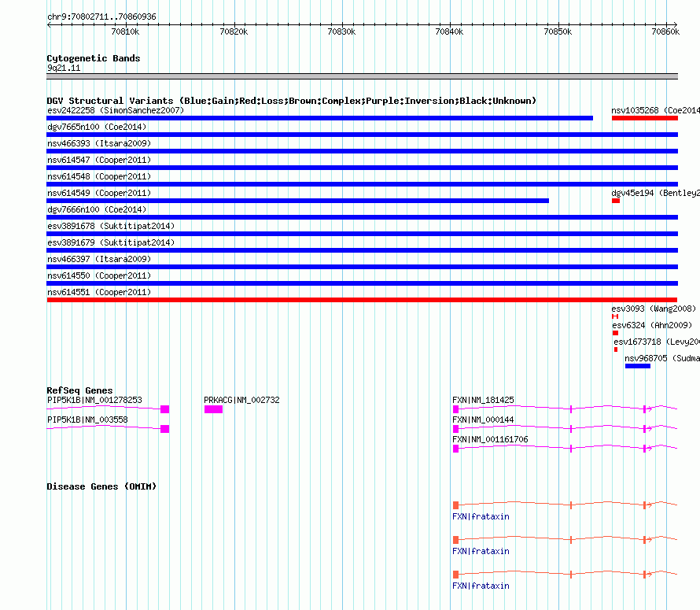Click FXN|NM_001161706 transcript label

pos(490,439)
